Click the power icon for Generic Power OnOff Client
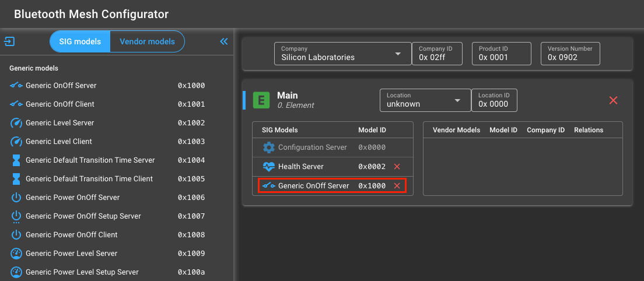644x281 pixels. pyautogui.click(x=16, y=234)
